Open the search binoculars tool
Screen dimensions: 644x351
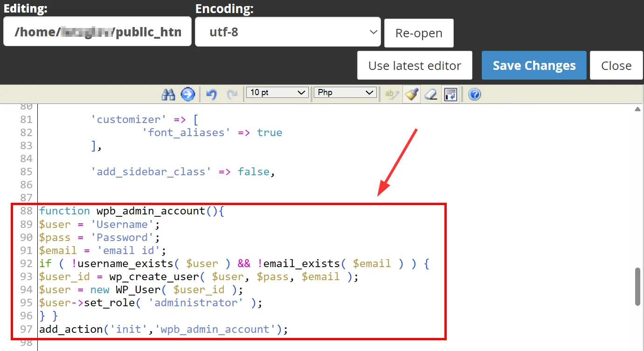point(168,95)
